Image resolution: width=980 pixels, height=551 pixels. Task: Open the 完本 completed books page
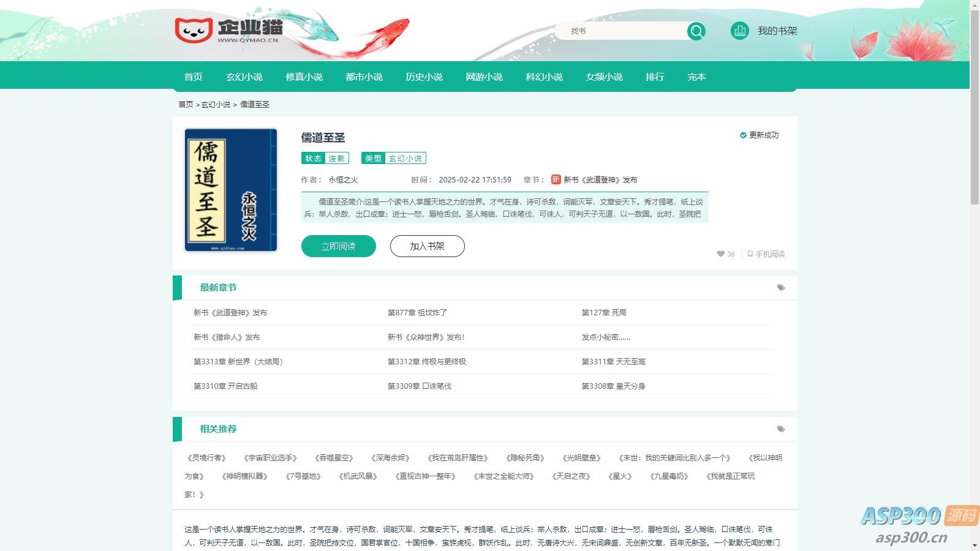point(697,77)
